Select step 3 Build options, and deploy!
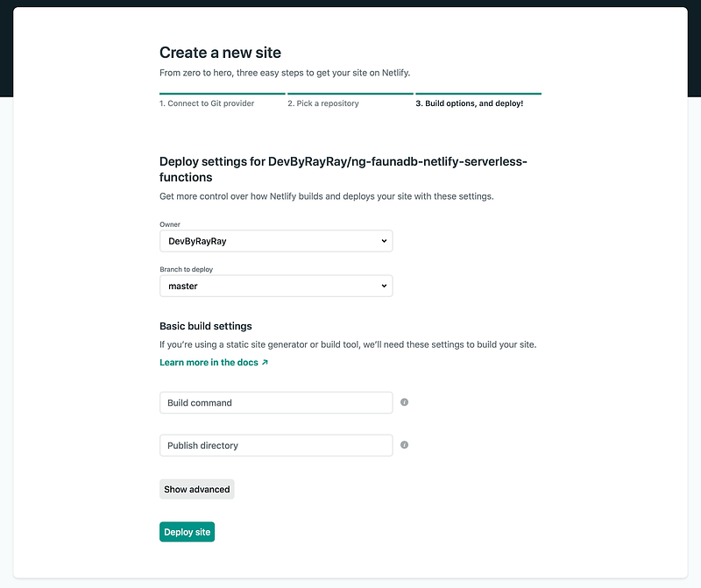This screenshot has height=588, width=701. [470, 103]
